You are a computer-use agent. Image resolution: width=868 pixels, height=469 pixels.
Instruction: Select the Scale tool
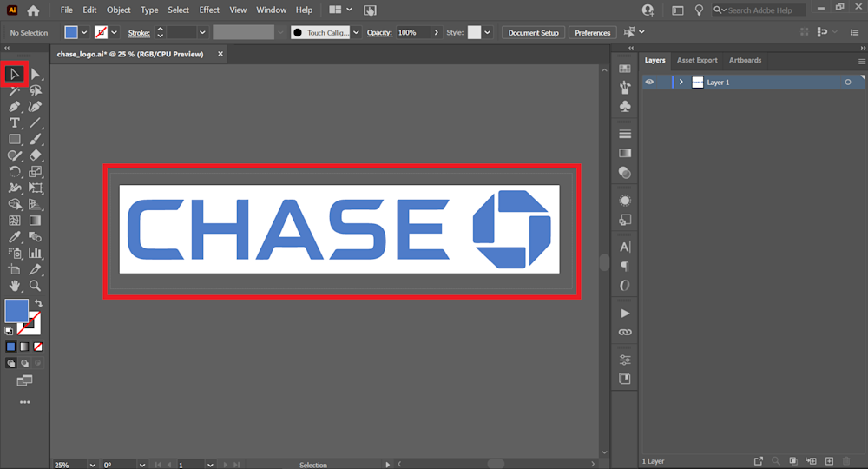coord(36,172)
